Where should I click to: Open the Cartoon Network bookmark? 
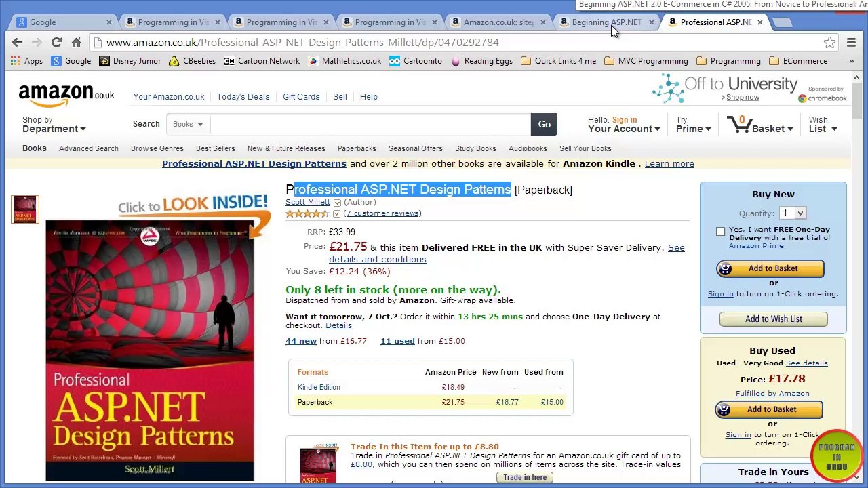(262, 61)
